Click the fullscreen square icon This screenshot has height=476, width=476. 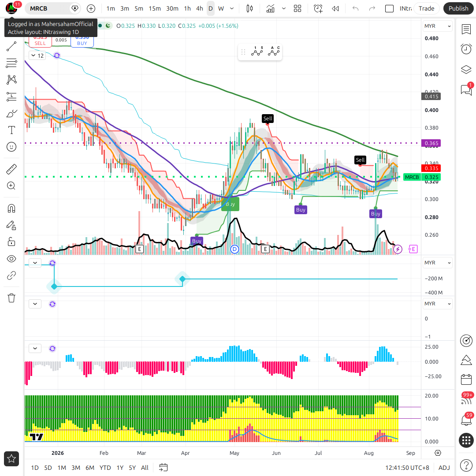pyautogui.click(x=389, y=8)
